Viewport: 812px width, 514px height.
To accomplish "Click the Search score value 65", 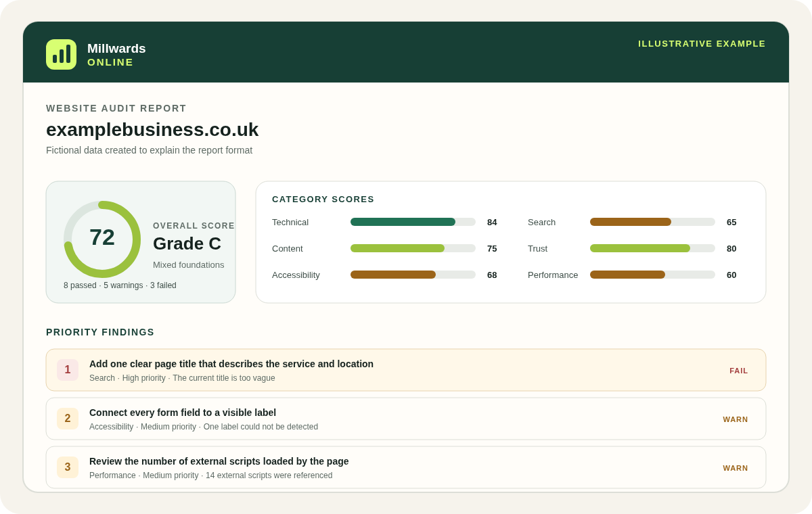I will (x=731, y=222).
